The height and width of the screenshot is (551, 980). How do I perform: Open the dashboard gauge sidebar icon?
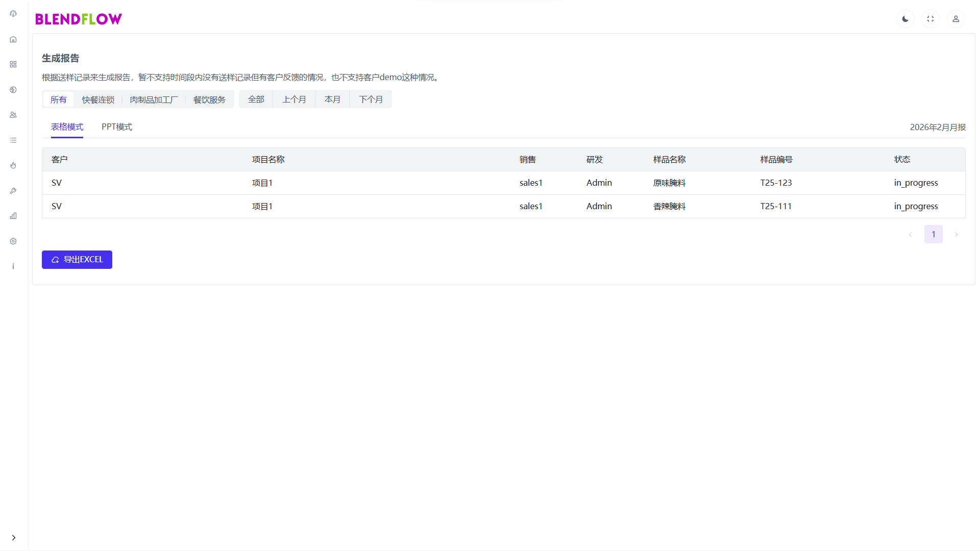pos(13,14)
